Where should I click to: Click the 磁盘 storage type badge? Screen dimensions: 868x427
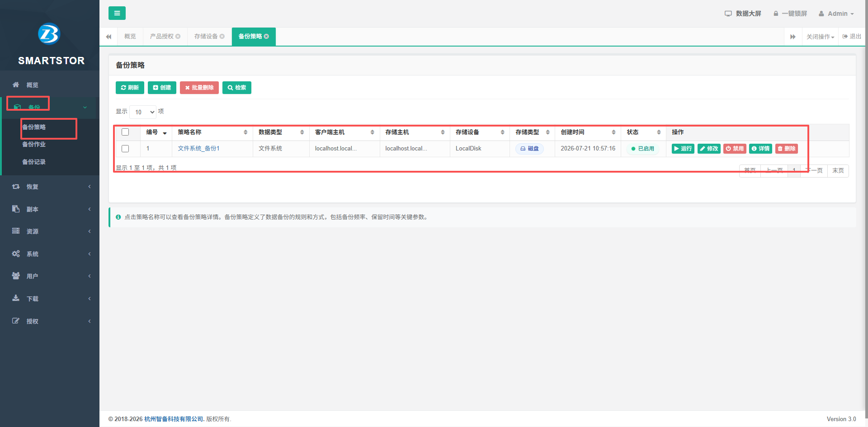529,149
